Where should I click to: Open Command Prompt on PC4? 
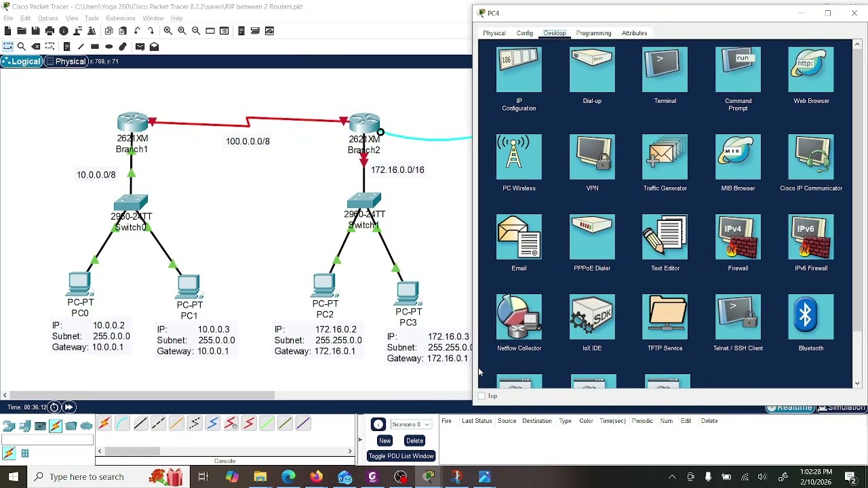tap(738, 69)
